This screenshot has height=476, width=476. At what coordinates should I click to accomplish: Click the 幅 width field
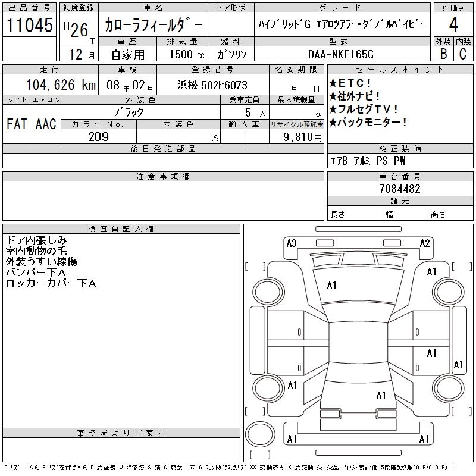click(405, 214)
